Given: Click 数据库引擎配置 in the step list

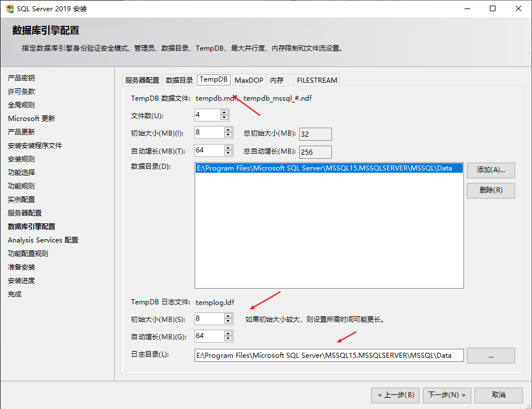Looking at the screenshot, I should pyautogui.click(x=31, y=226).
